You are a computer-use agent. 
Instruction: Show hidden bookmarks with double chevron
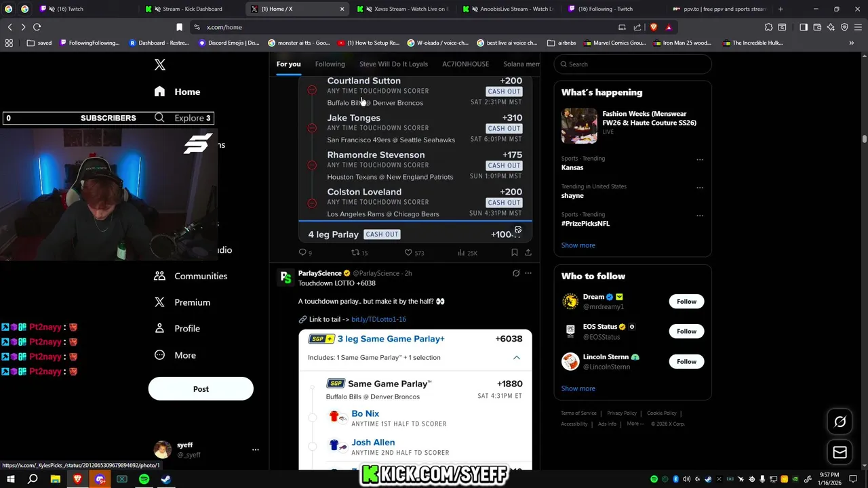click(852, 43)
